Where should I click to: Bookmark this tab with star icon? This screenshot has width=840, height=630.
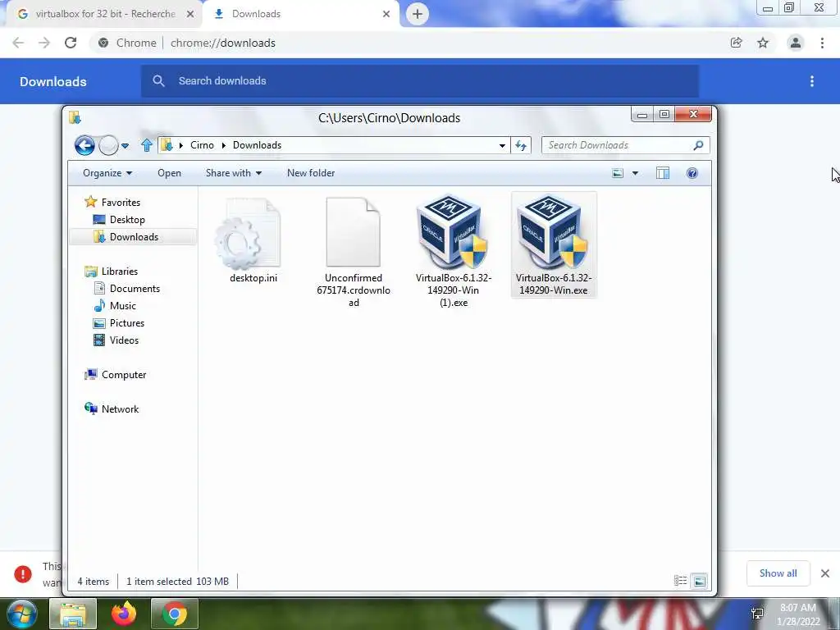(763, 43)
